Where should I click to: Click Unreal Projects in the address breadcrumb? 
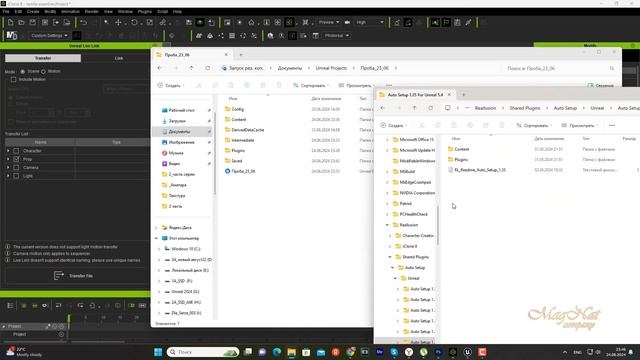pos(331,68)
